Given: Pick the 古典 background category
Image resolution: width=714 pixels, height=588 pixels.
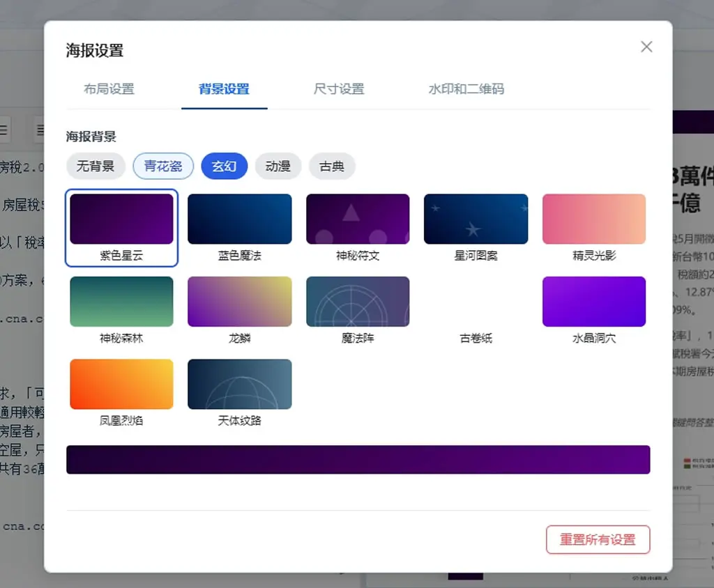Looking at the screenshot, I should click(331, 166).
